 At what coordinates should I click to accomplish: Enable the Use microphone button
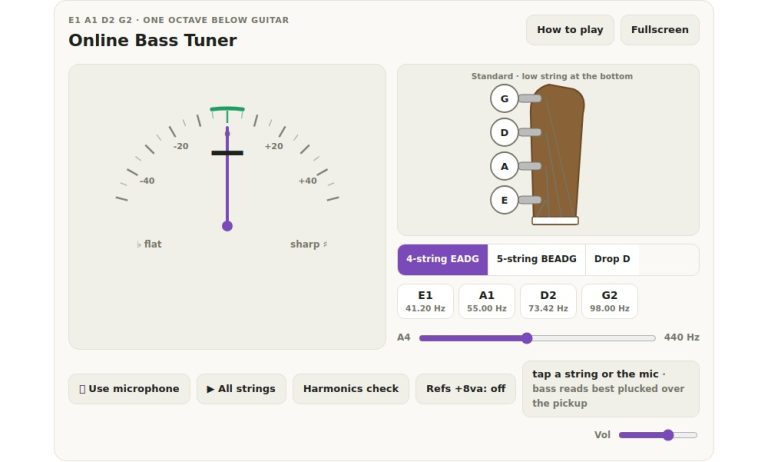tap(129, 389)
